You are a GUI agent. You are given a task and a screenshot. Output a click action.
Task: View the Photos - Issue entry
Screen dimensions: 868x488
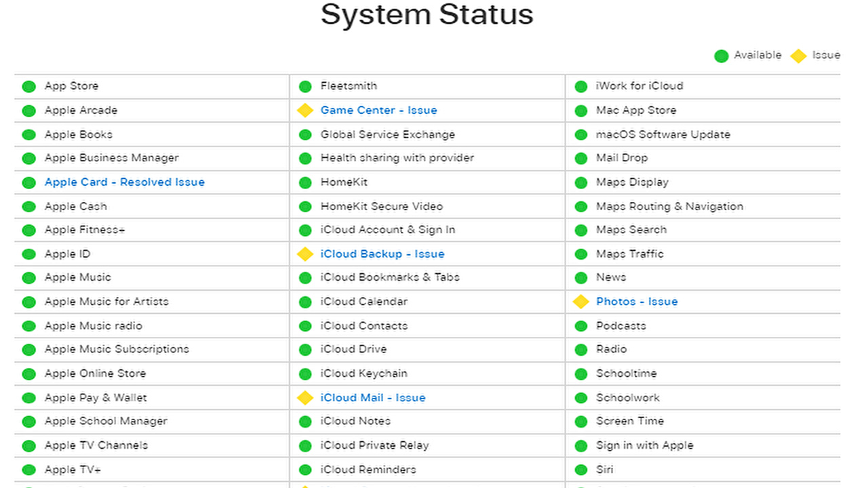(x=637, y=302)
